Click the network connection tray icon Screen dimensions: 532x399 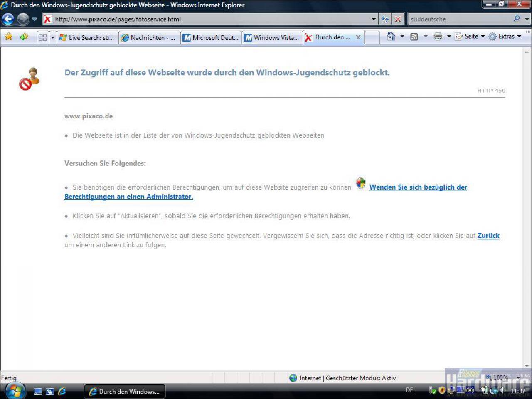click(493, 390)
